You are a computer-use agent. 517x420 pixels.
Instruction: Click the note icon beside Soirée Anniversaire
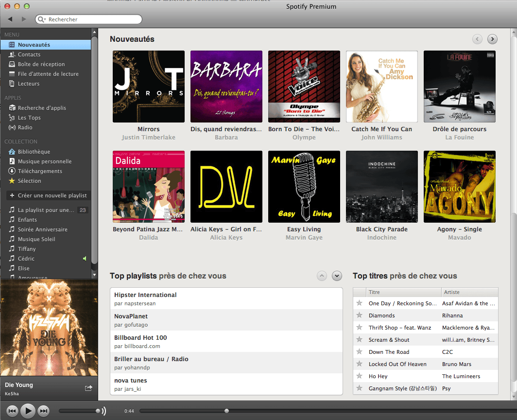point(12,229)
